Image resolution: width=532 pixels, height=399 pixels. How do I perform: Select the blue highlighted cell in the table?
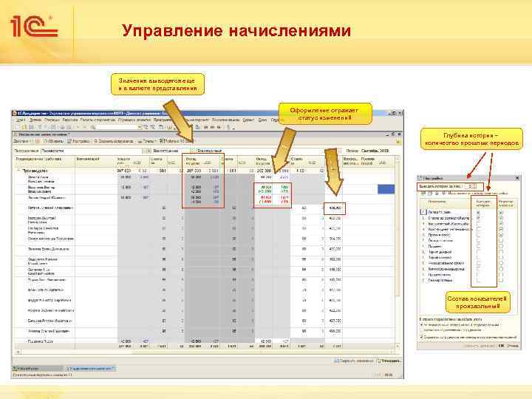[386, 189]
